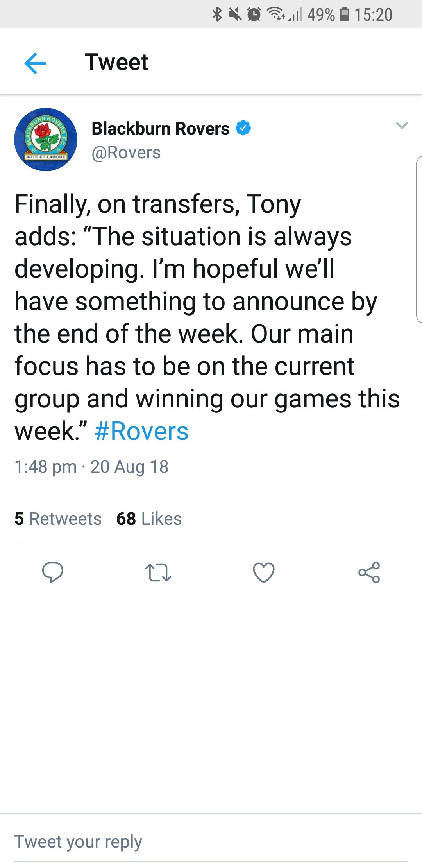Viewport: 422px width, 868px height.
Task: Expand the tweet options chevron
Action: point(402,126)
